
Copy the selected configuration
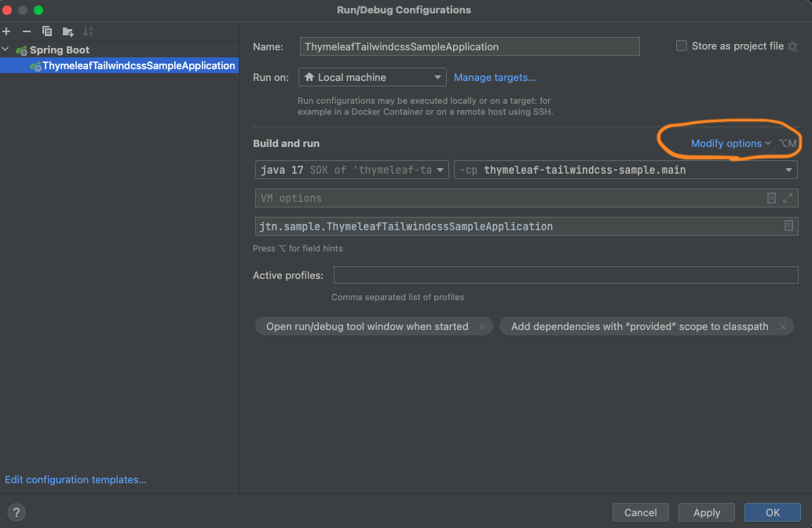point(47,31)
